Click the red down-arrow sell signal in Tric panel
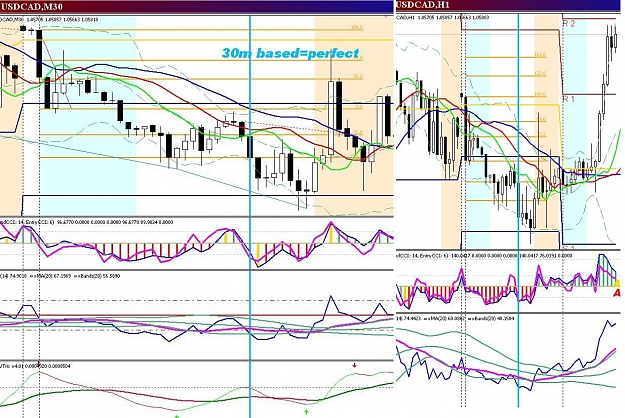The width and height of the screenshot is (625, 418). pyautogui.click(x=354, y=365)
